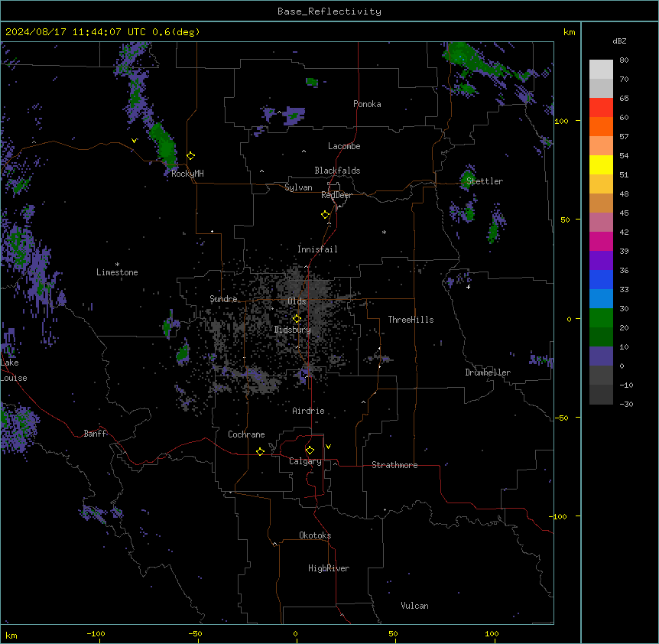
Task: Click the yellow radar site marker near Didsbury
Action: pos(297,319)
